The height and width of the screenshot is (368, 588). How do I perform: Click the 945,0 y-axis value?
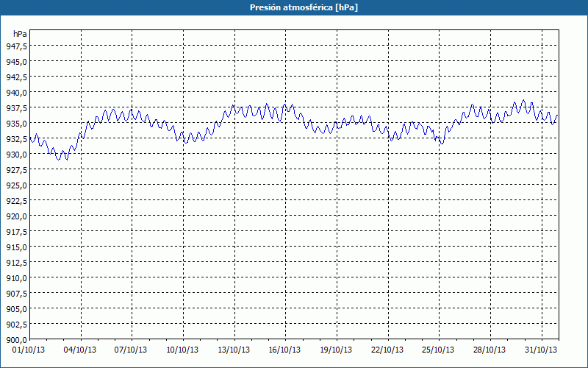16,62
